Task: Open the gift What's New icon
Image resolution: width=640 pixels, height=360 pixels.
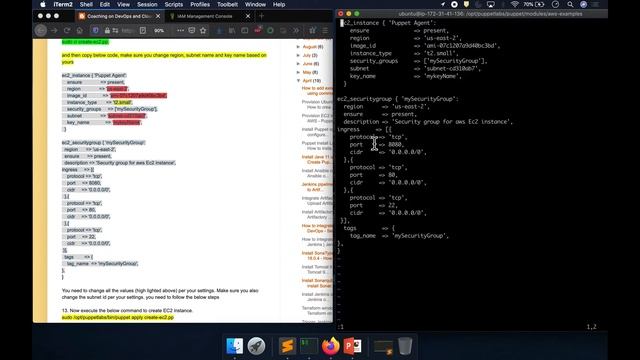Action: [x=313, y=31]
